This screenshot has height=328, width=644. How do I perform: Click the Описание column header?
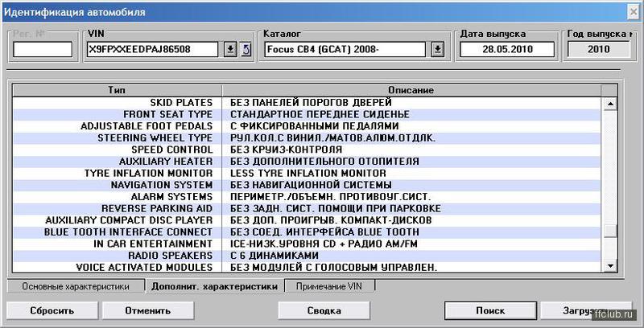pyautogui.click(x=411, y=90)
